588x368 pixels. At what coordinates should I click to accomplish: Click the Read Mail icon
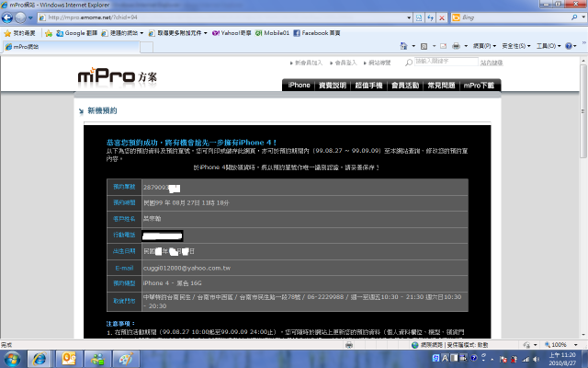pyautogui.click(x=443, y=46)
